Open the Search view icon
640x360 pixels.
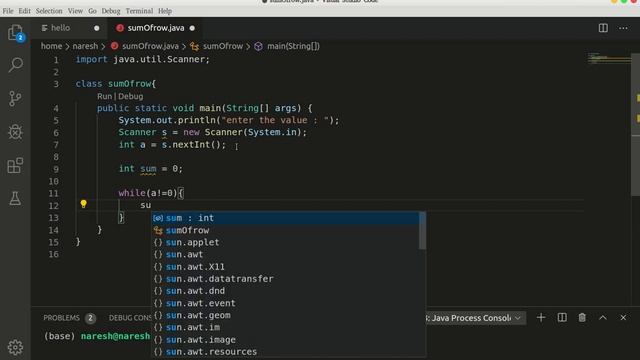[15, 64]
